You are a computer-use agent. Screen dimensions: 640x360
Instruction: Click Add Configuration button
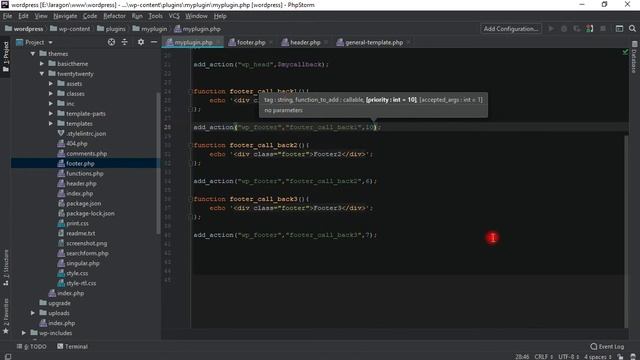(x=511, y=29)
